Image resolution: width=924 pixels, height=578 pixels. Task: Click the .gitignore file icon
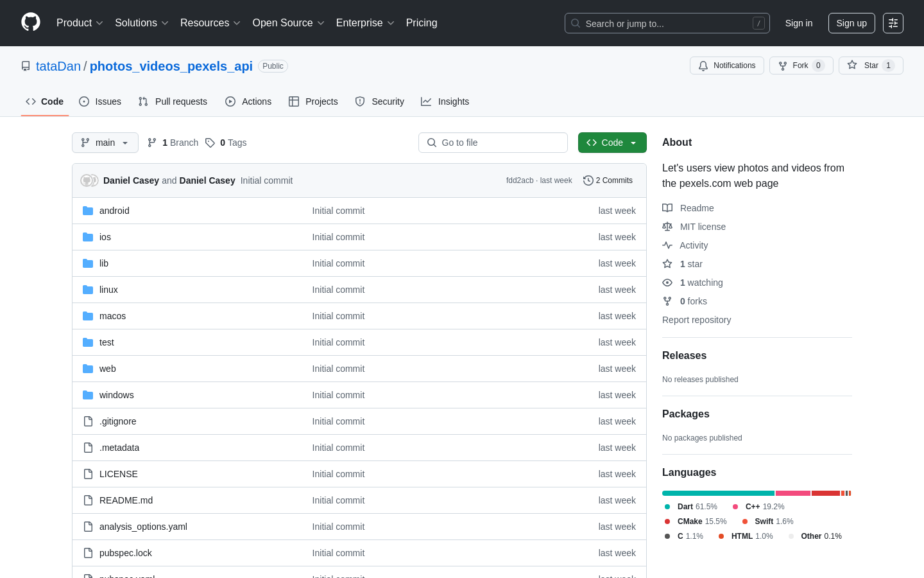pos(88,421)
